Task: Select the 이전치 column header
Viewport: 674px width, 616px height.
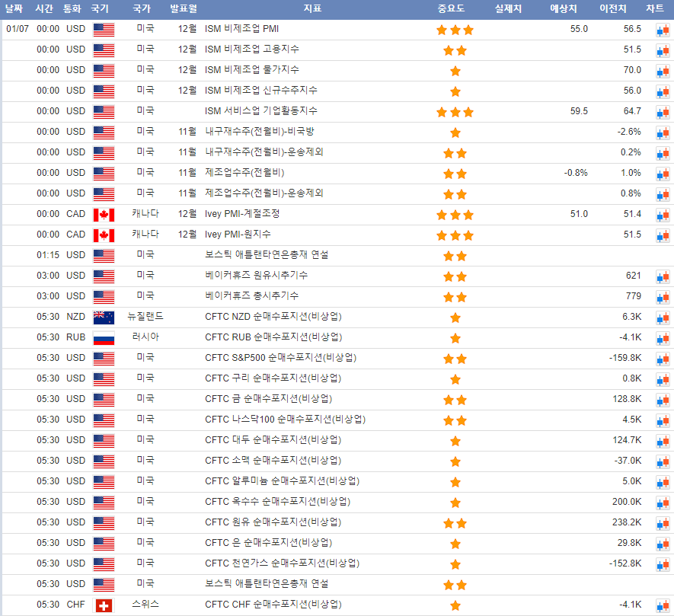Action: 612,9
